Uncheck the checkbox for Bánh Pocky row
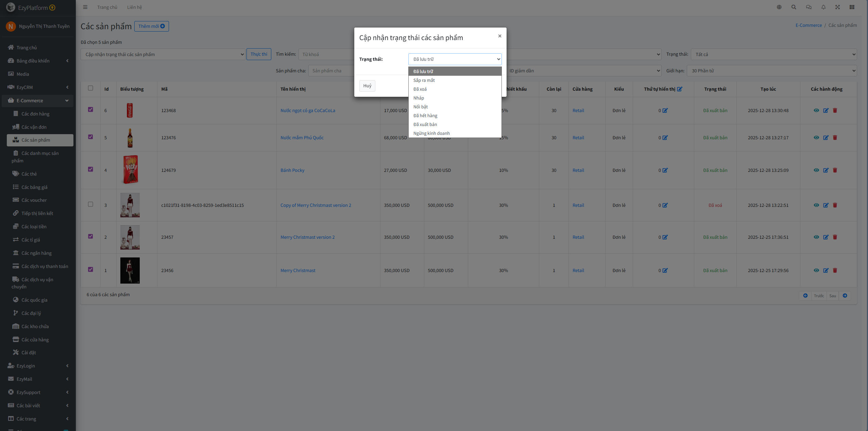Screen dimensions: 868x431 click(90, 169)
